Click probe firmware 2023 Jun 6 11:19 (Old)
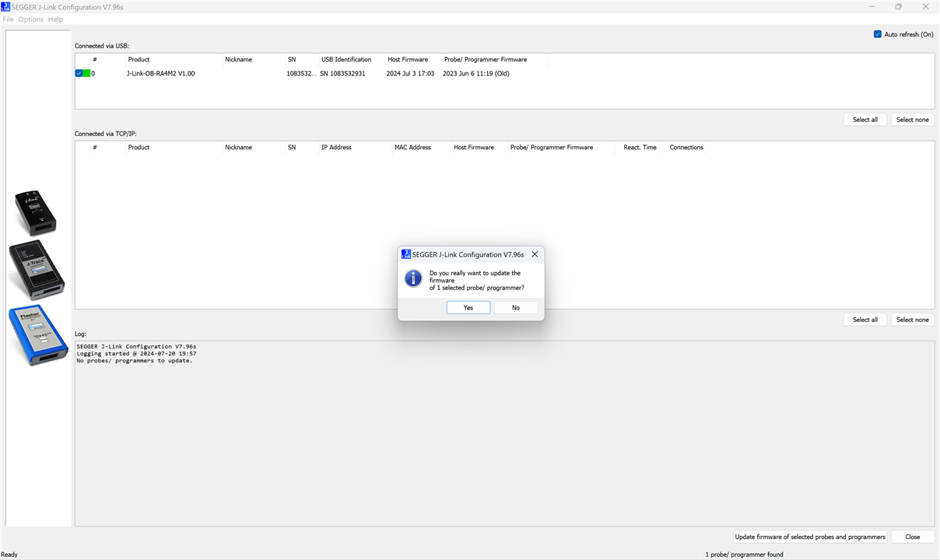Screen dimensions: 940x560 click(476, 74)
